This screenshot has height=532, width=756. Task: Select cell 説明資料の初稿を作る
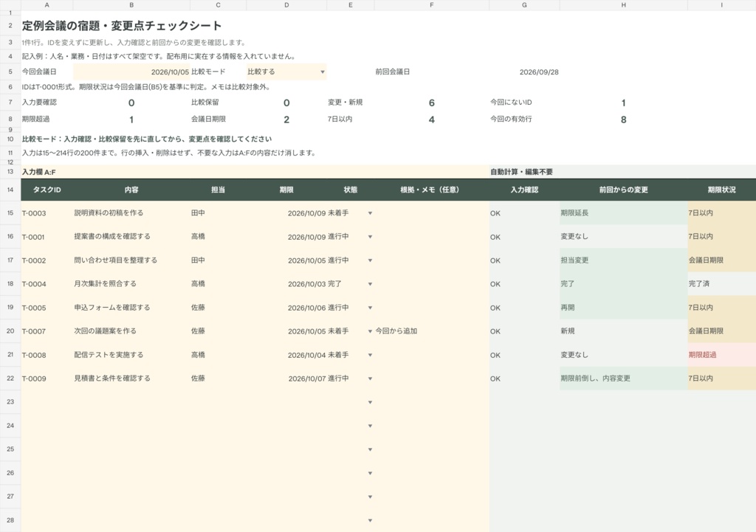tap(131, 213)
